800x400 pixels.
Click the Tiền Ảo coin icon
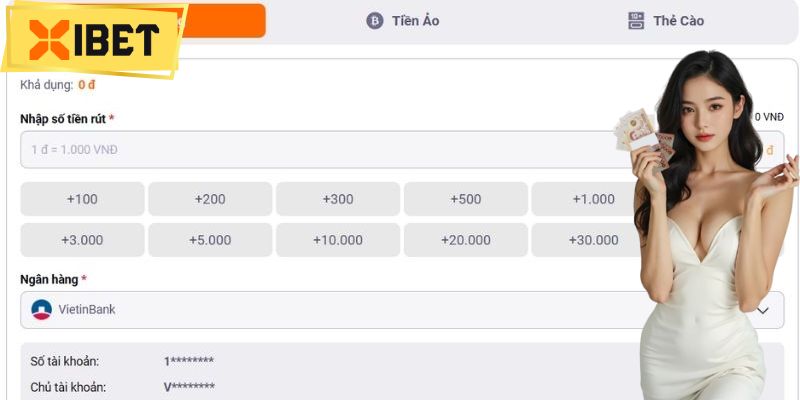coord(375,21)
